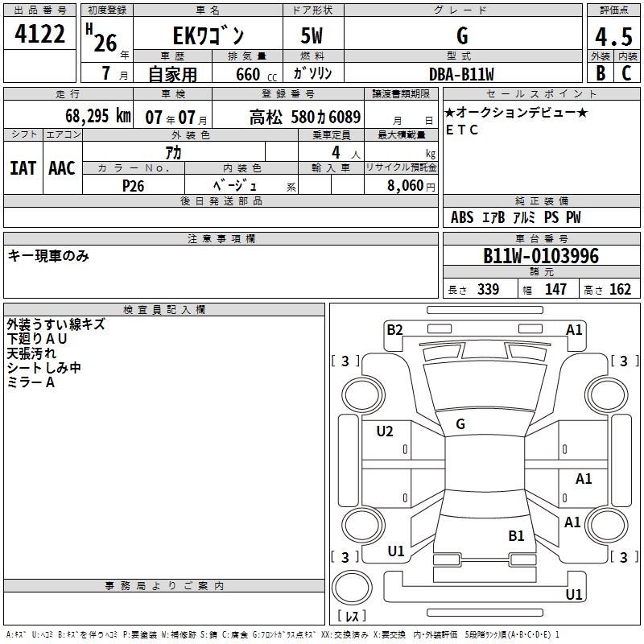Viewport: 644px width, 644px height.
Task: Click the 後日発送部品 section header
Action: (221, 200)
